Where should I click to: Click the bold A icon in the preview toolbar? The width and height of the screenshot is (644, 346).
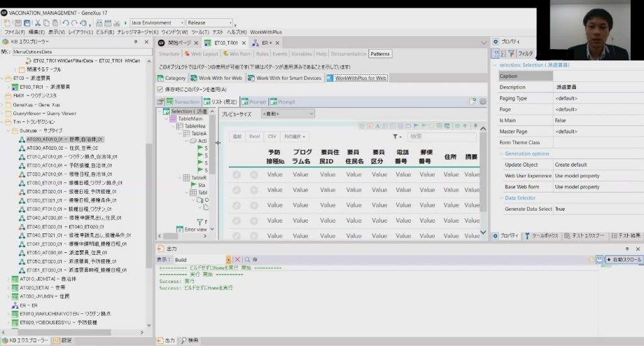point(377,126)
